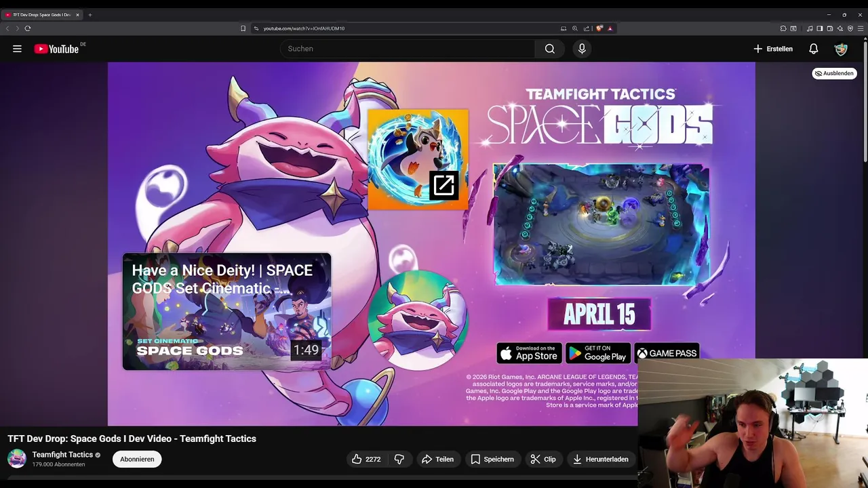868x488 pixels.
Task: Go back in browser history
Action: click(x=7, y=28)
